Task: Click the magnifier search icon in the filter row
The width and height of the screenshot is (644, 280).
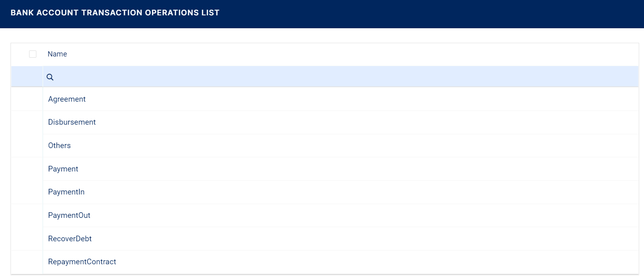Action: pos(50,77)
